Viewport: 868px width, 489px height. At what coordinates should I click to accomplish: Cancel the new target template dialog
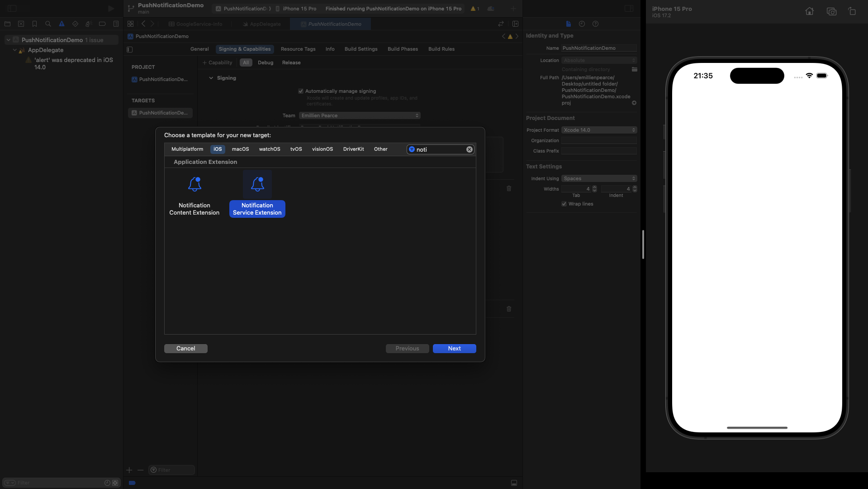(x=185, y=349)
